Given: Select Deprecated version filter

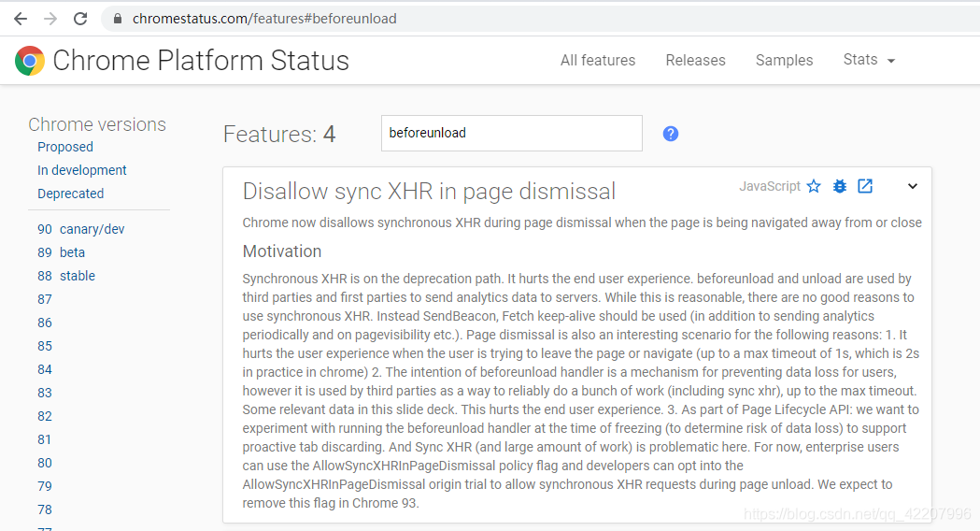Looking at the screenshot, I should [x=71, y=194].
